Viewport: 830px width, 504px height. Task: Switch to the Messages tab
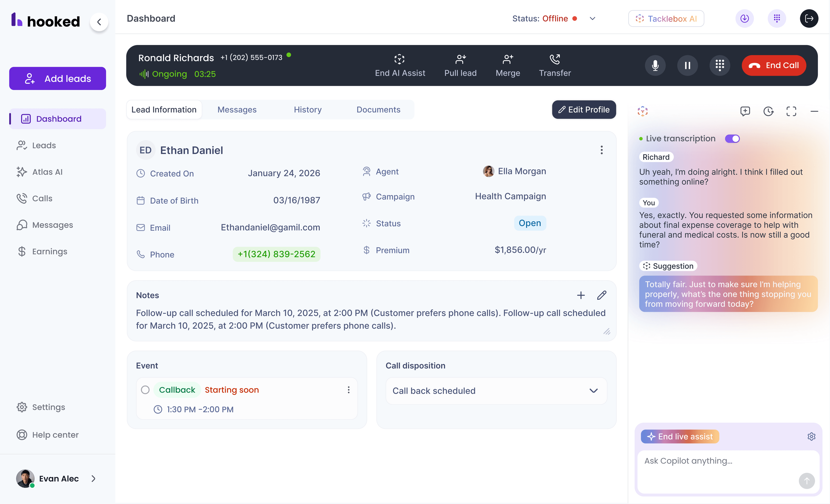(x=237, y=109)
